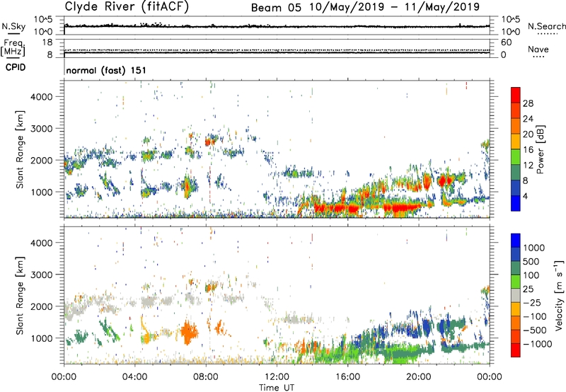This screenshot has height=392, width=566.
Task: Click the "Time UT" axis title
Action: click(277, 388)
